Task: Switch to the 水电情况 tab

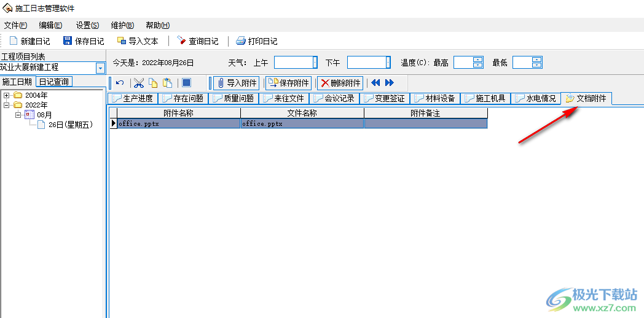Action: click(x=536, y=98)
